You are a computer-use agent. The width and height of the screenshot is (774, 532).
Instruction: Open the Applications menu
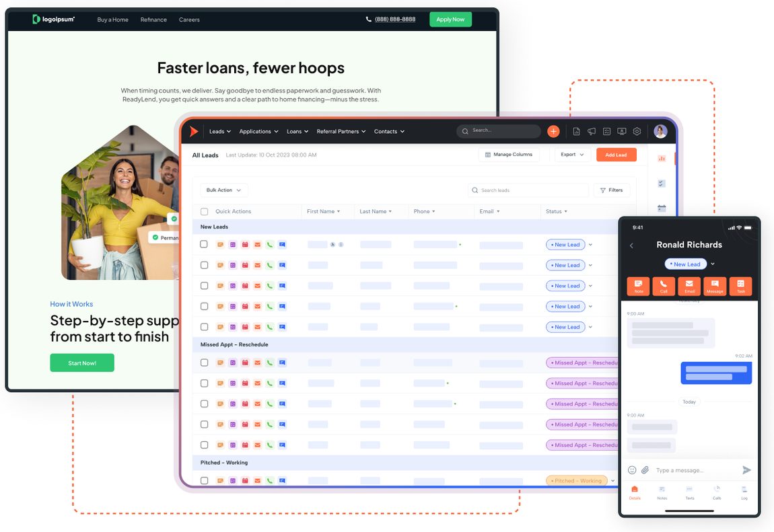pos(258,132)
